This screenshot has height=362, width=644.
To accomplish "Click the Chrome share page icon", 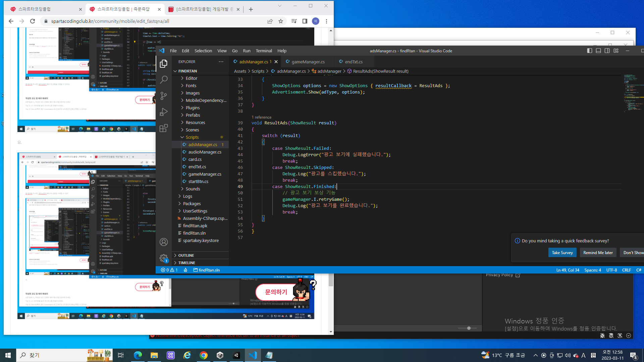I will [270, 21].
